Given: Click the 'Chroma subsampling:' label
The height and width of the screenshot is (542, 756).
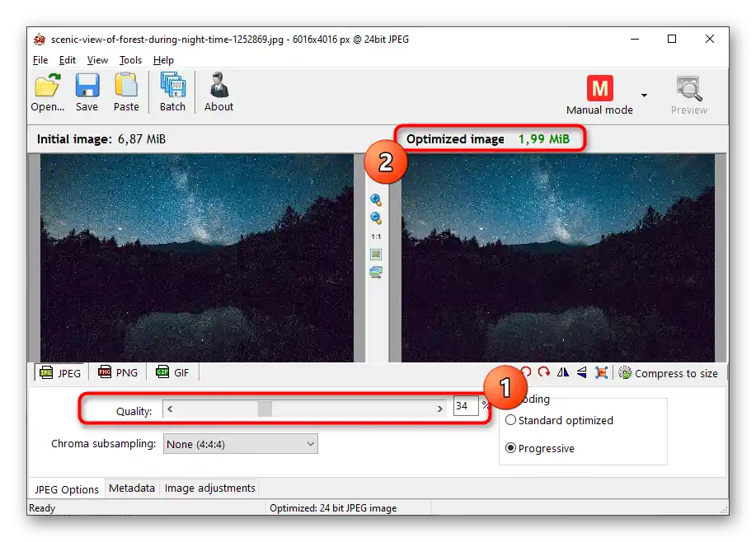Looking at the screenshot, I should coord(104,443).
